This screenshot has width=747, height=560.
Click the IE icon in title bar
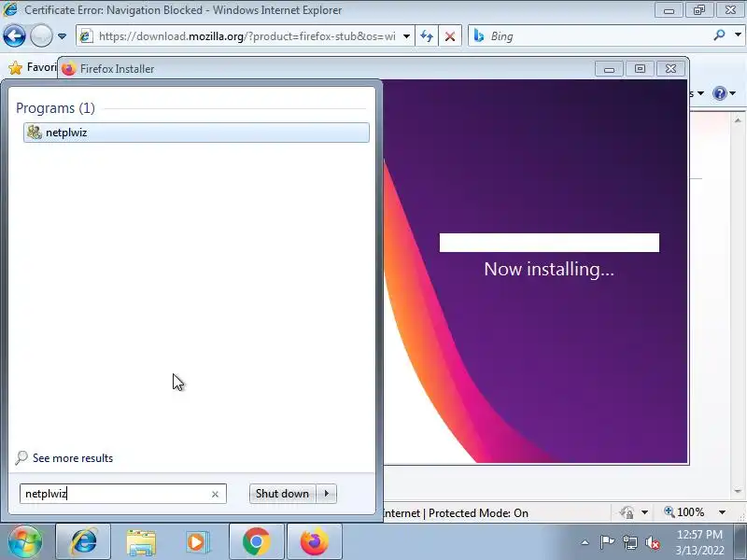pyautogui.click(x=10, y=9)
